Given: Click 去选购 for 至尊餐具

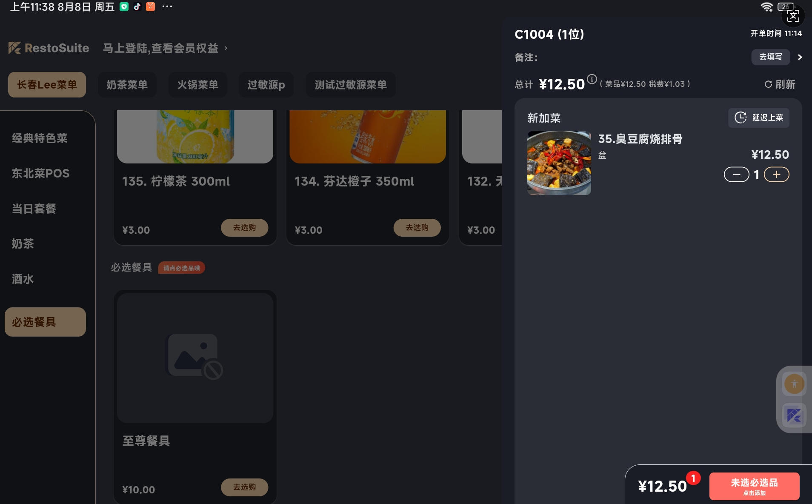Looking at the screenshot, I should point(244,487).
